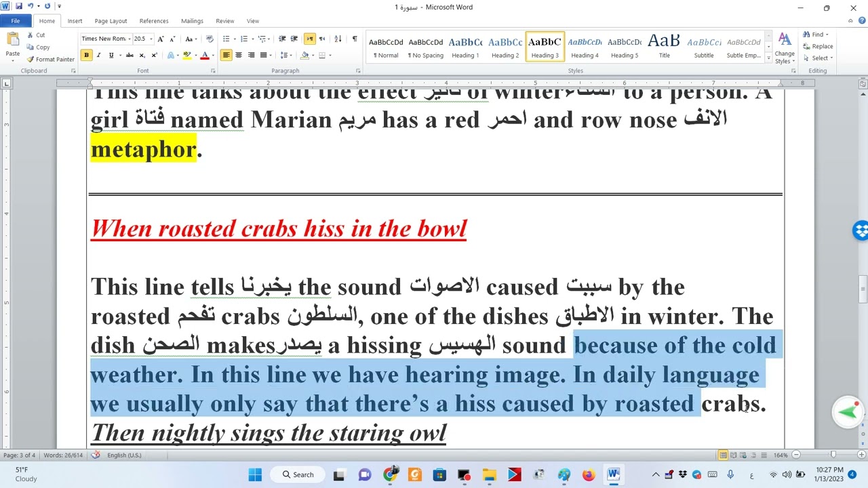Expand the Bullets list dropdown arrow
Screen dimensions: 868x488
pos(233,39)
